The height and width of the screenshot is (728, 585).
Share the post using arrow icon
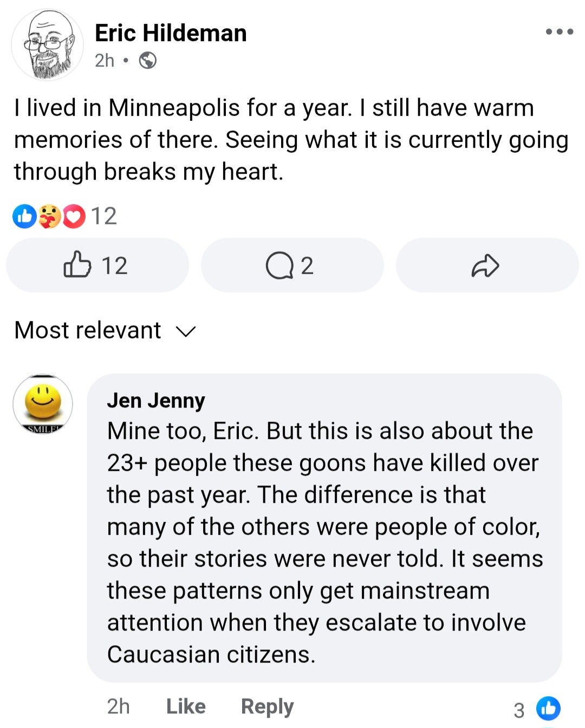pyautogui.click(x=485, y=265)
